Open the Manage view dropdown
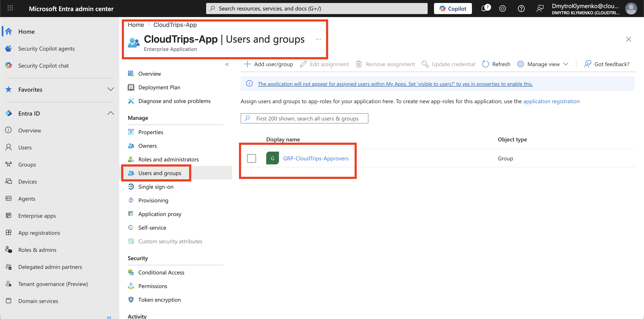The width and height of the screenshot is (644, 319). coord(543,64)
